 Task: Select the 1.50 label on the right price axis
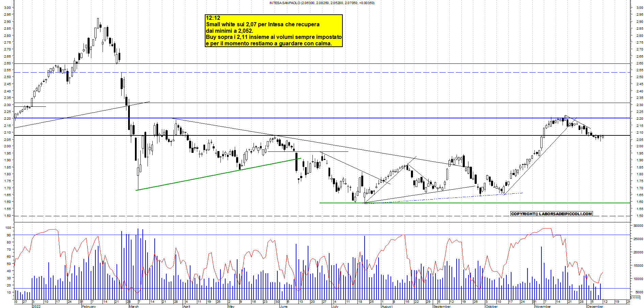click(640, 216)
